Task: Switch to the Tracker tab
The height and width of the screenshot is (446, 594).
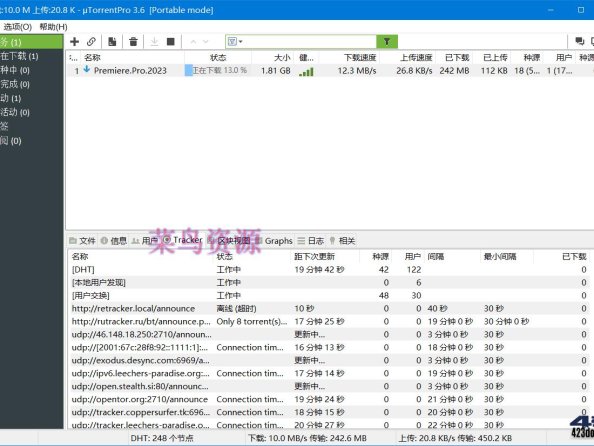Action: tap(183, 240)
